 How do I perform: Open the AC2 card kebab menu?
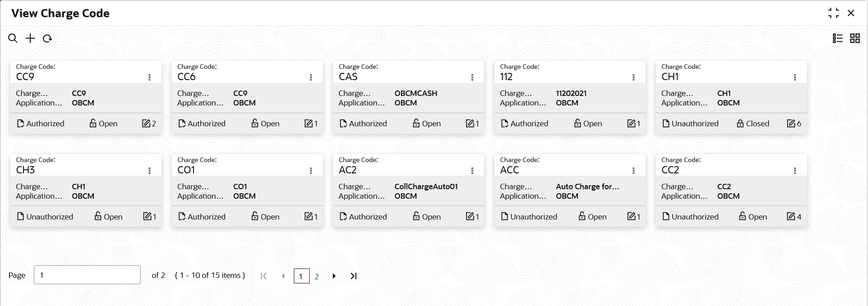[x=472, y=171]
